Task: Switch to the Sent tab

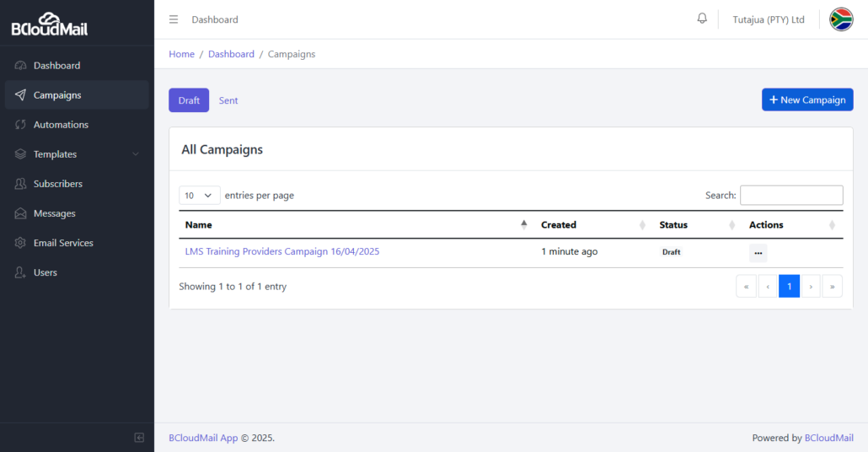Action: (x=228, y=100)
